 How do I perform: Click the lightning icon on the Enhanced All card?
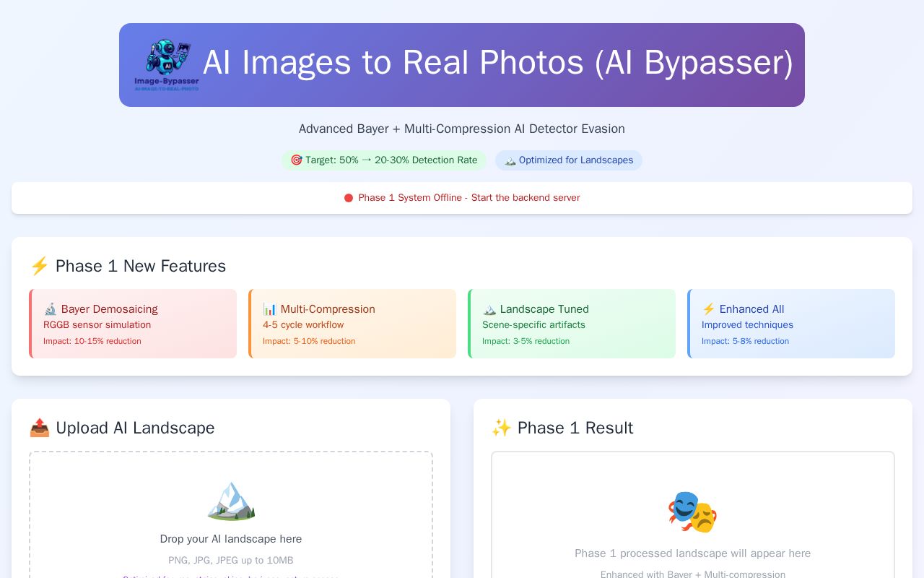(x=709, y=309)
